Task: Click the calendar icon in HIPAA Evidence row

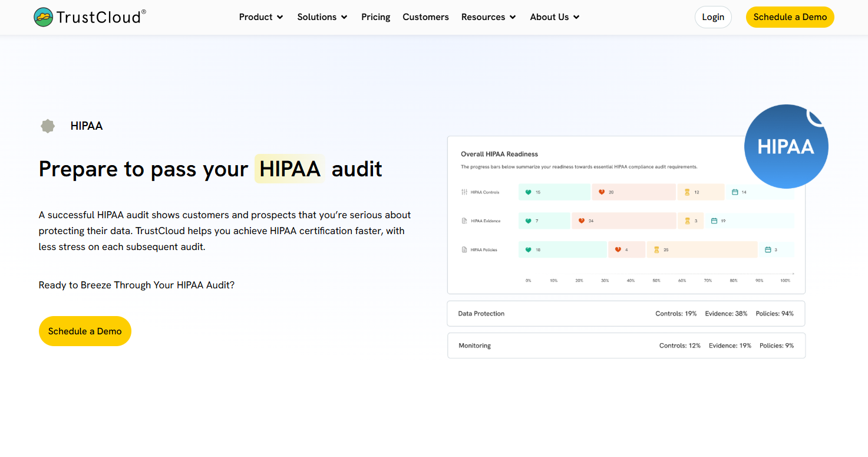Action: coord(714,221)
